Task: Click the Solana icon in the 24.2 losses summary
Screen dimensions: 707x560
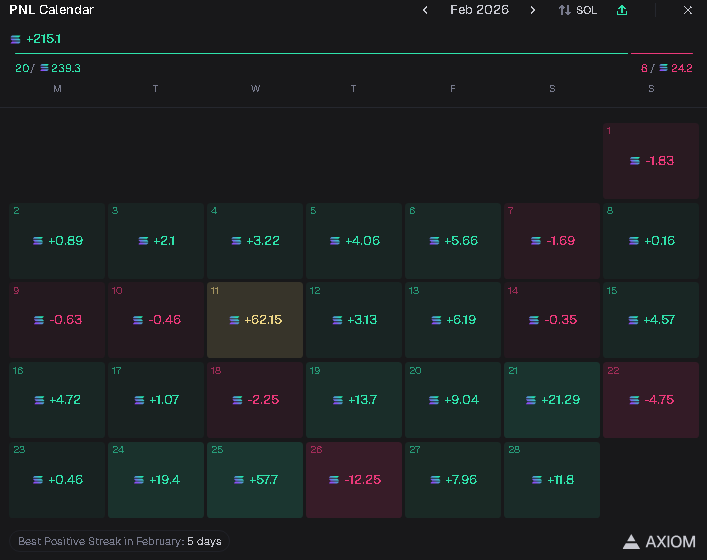Action: coord(663,68)
